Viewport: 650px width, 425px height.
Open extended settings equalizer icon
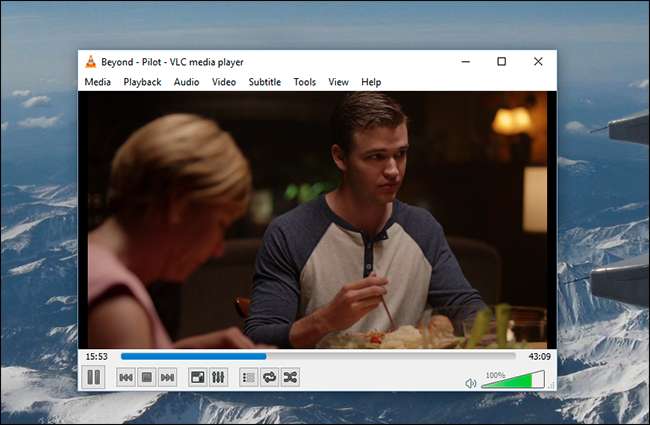(x=218, y=377)
